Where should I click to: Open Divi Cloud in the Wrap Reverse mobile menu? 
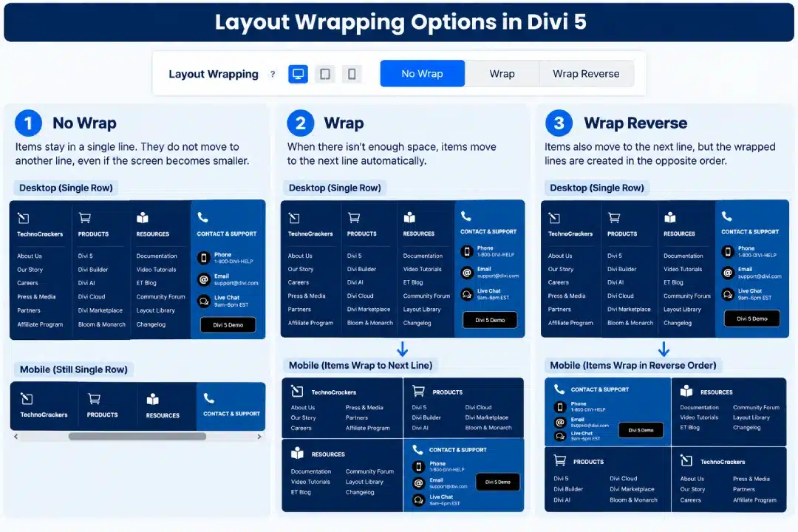[624, 479]
